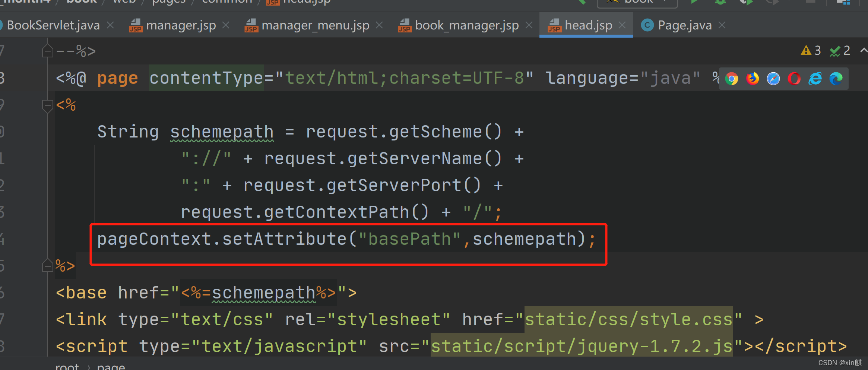Click the JSP icon on manager.jsp tab
Screen dimensions: 868x370
pyautogui.click(x=136, y=26)
